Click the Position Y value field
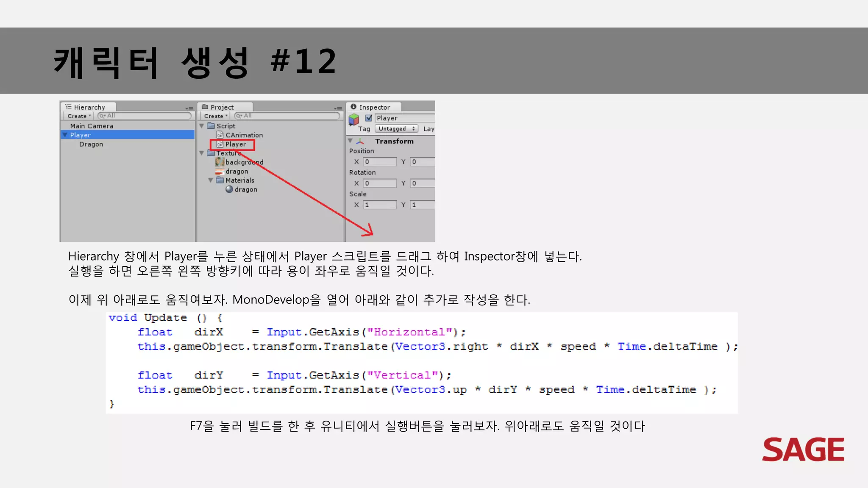Image resolution: width=868 pixels, height=488 pixels. pos(423,162)
